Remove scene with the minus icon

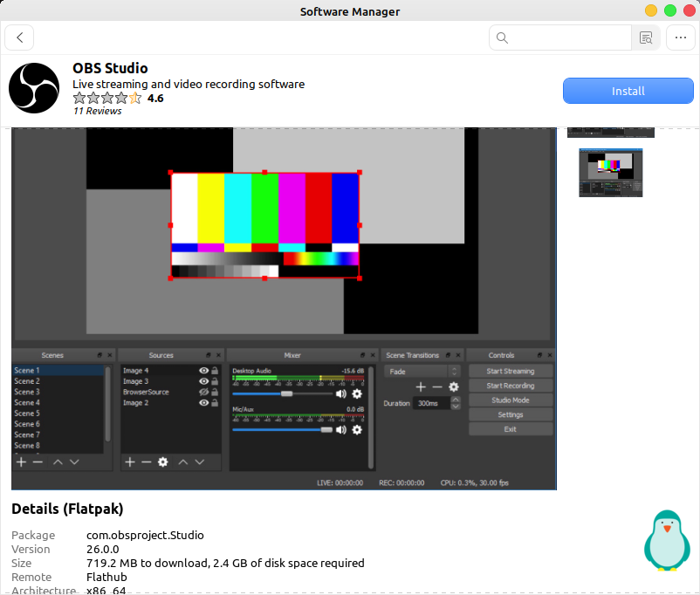point(38,462)
